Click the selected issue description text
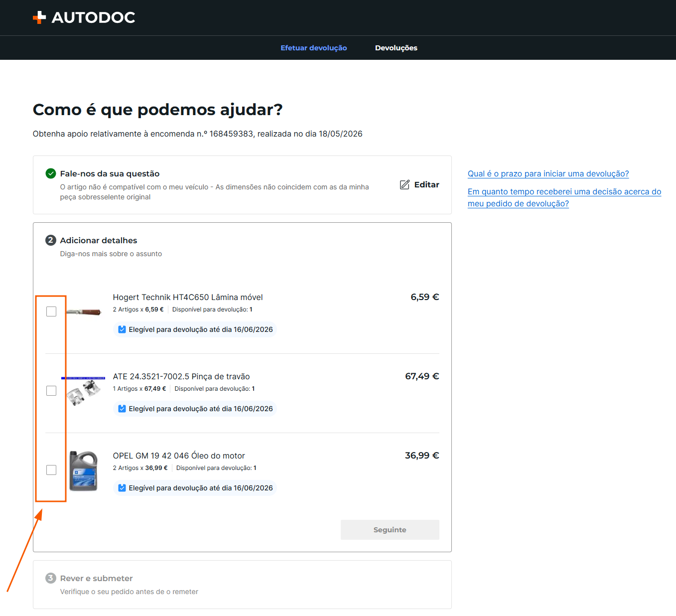The width and height of the screenshot is (676, 616). point(215,192)
